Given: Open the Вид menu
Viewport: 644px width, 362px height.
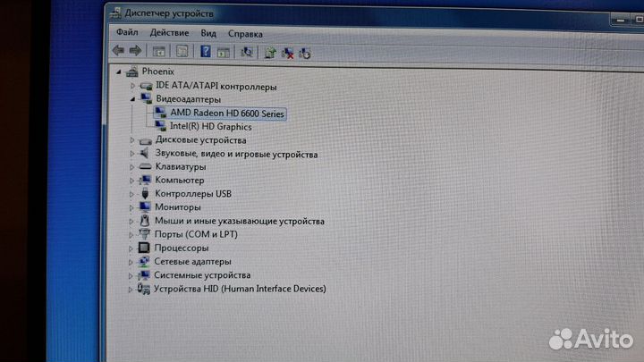Looking at the screenshot, I should click(x=208, y=33).
